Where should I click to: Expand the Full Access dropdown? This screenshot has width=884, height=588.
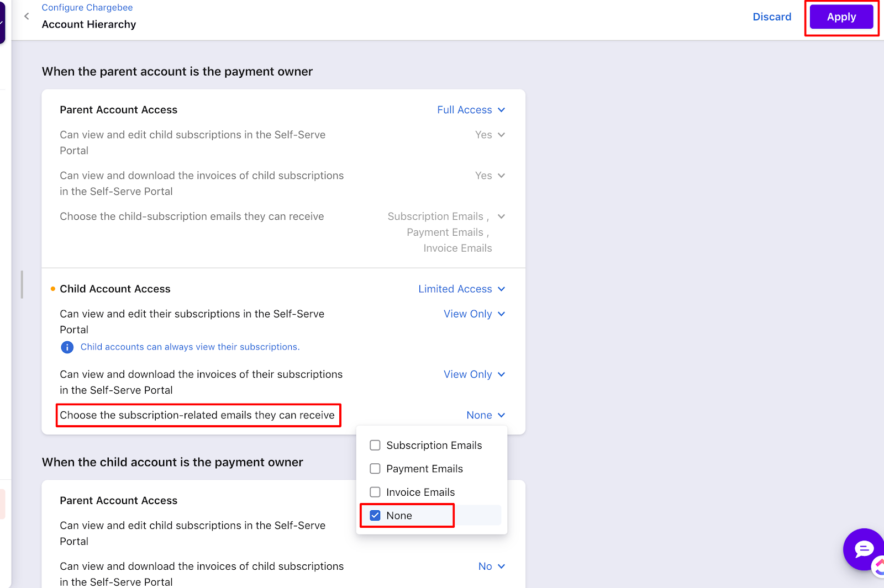click(471, 110)
